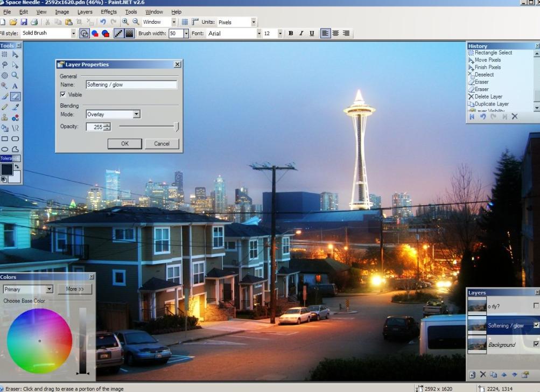Open the zoom 'Window' dropdown
Screen dimensions: 540x392
[173, 22]
